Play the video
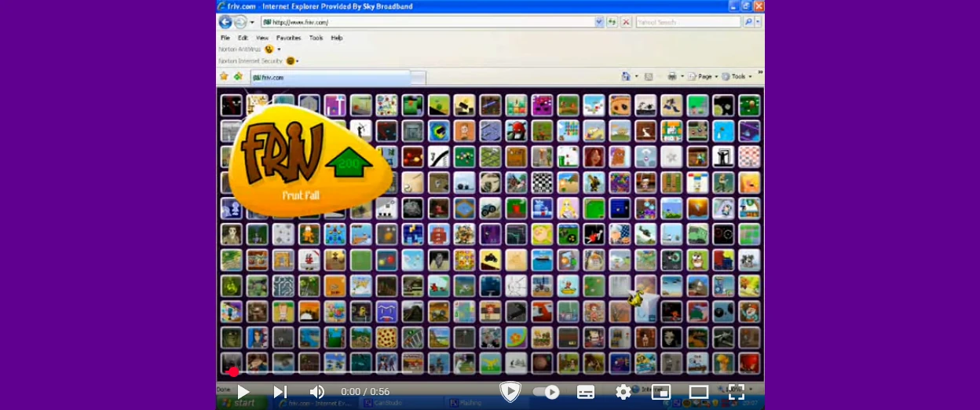The height and width of the screenshot is (410, 980). point(243,392)
